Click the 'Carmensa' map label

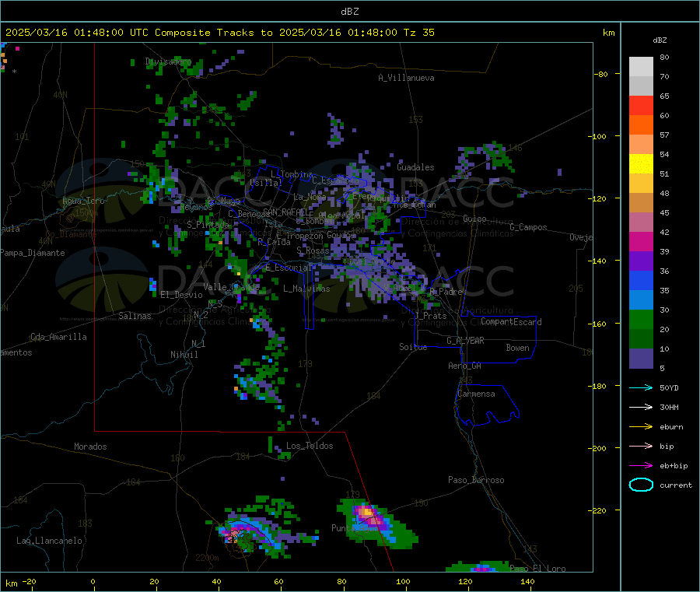(x=476, y=394)
